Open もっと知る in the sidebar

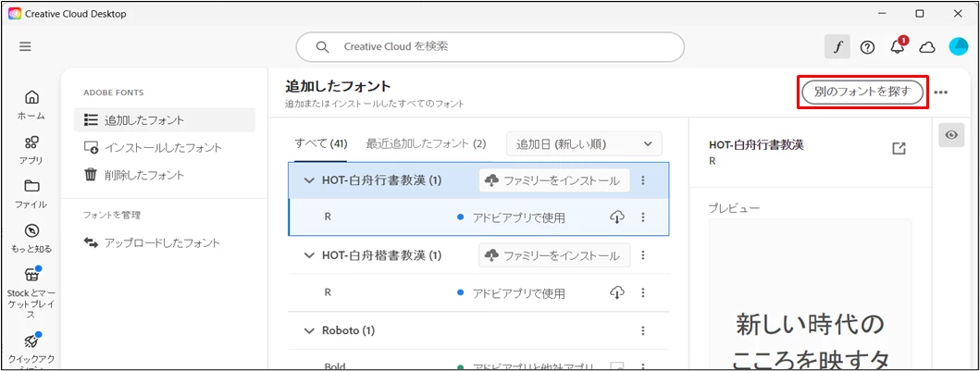click(x=31, y=239)
